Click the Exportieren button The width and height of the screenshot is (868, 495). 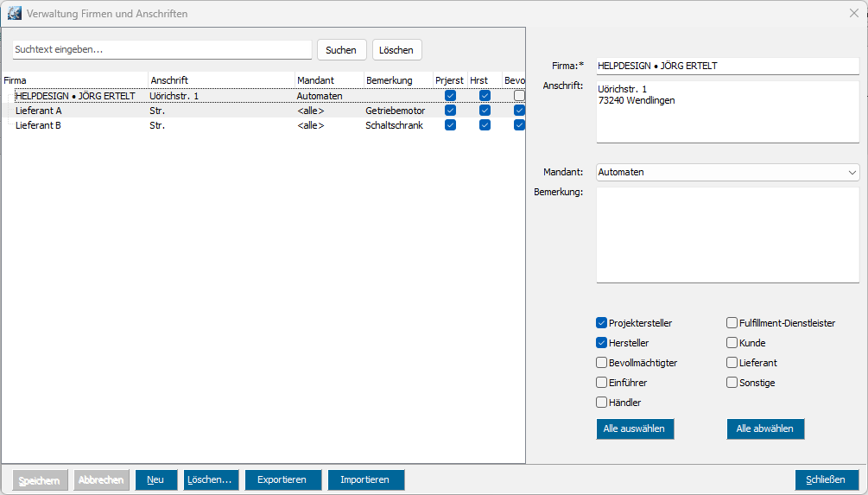coord(282,479)
